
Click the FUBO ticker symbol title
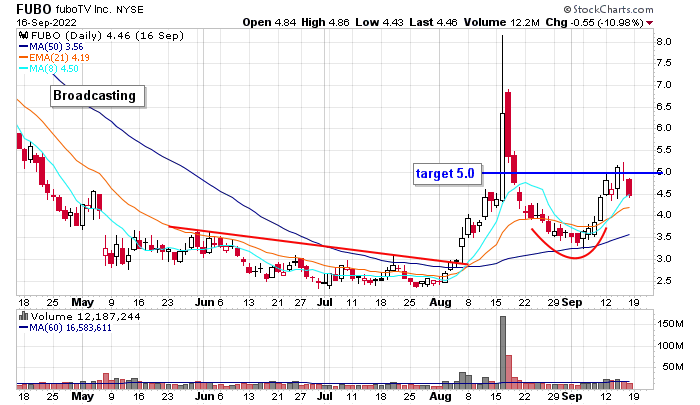click(34, 9)
